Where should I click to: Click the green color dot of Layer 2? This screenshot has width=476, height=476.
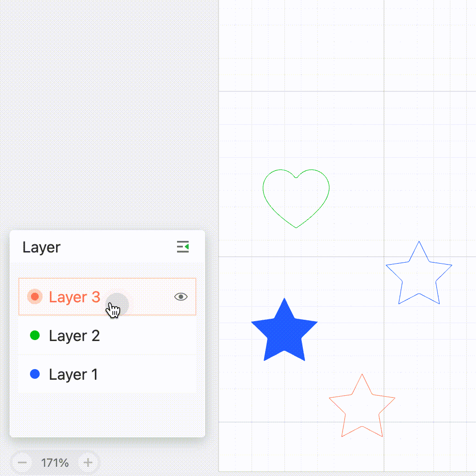(35, 335)
